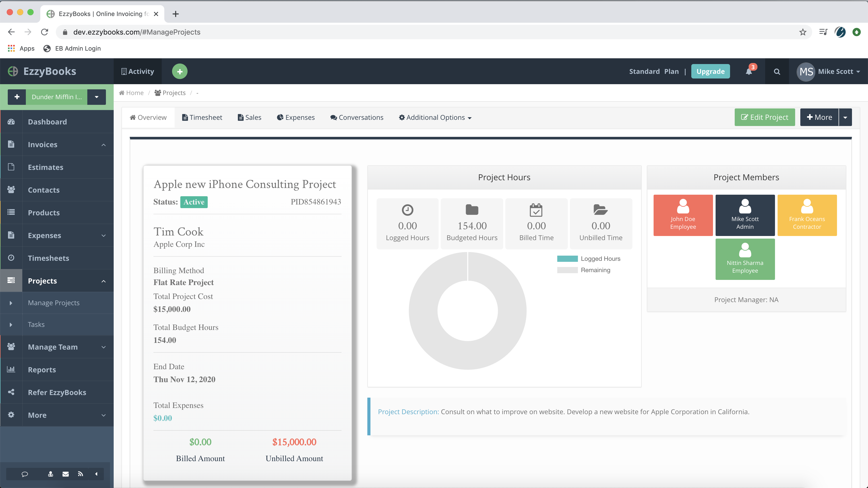This screenshot has width=868, height=488.
Task: Click the RSS feed icon in bottom bar
Action: point(80,474)
